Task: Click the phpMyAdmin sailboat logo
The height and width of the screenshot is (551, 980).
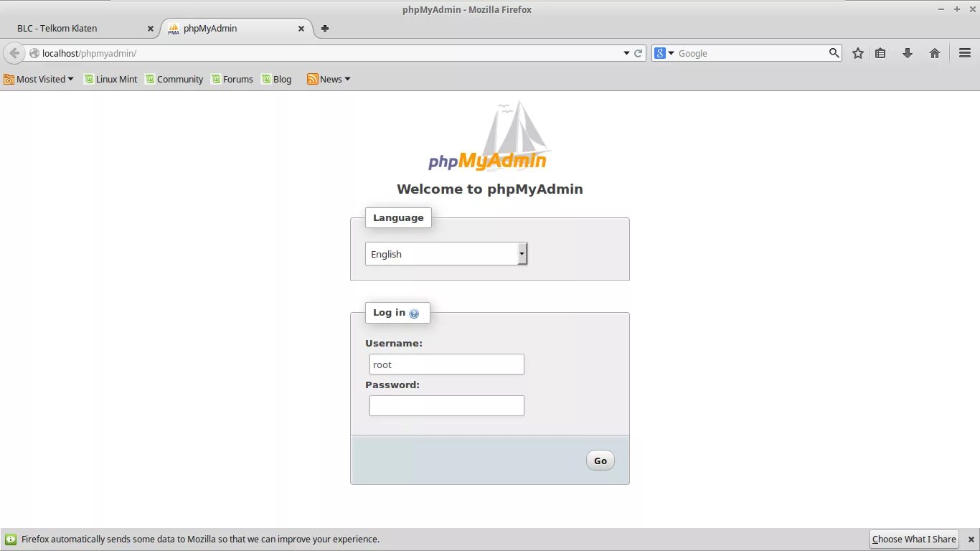Action: [x=489, y=136]
